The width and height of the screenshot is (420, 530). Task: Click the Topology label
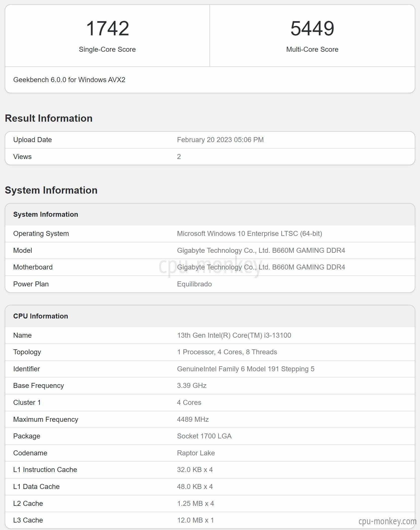pyautogui.click(x=27, y=352)
